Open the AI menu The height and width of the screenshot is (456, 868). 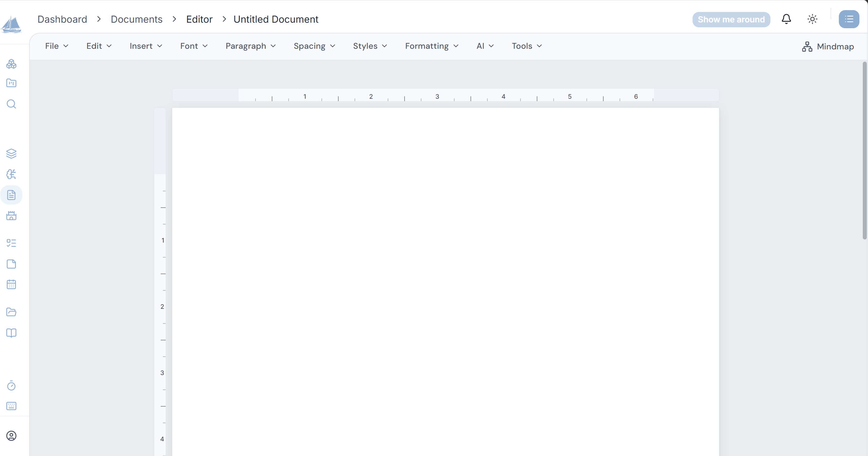point(485,46)
